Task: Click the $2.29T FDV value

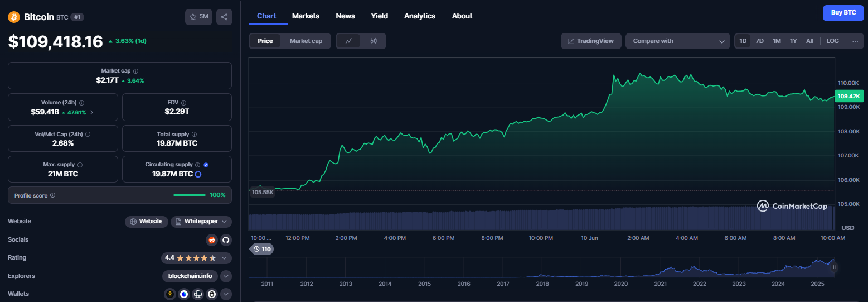Action: click(177, 112)
